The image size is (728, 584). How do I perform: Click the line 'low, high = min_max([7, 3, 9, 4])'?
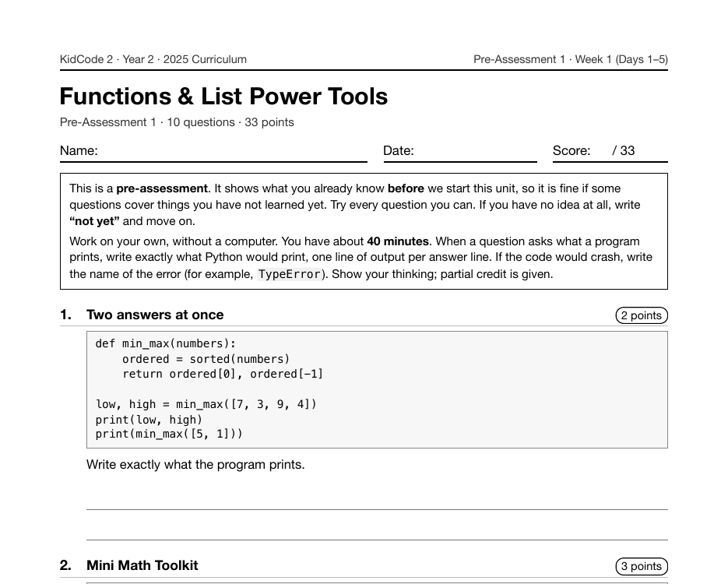click(206, 404)
